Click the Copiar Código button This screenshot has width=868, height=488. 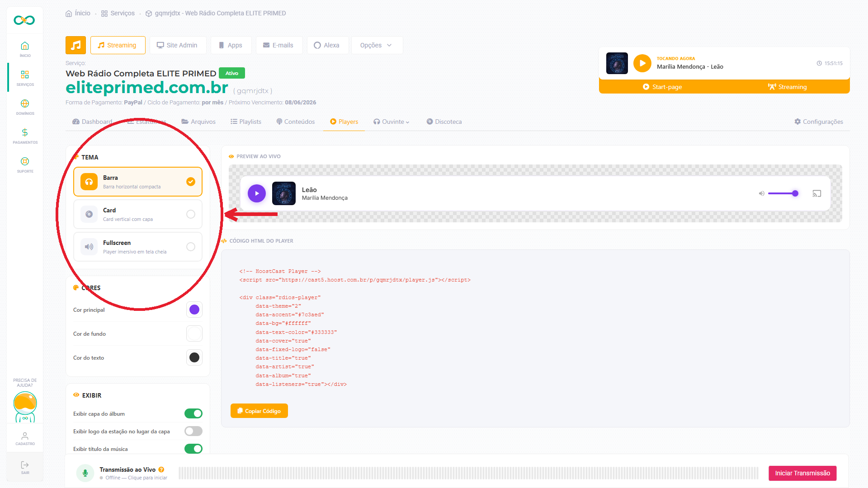tap(259, 411)
